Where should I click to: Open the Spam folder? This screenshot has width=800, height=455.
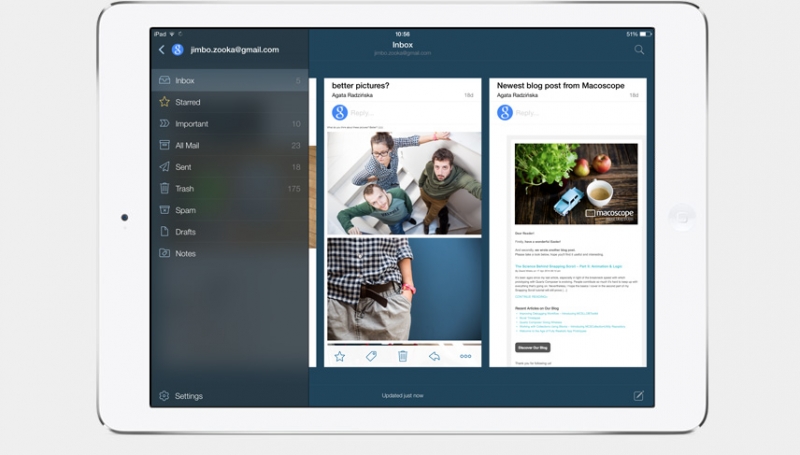tap(230, 210)
